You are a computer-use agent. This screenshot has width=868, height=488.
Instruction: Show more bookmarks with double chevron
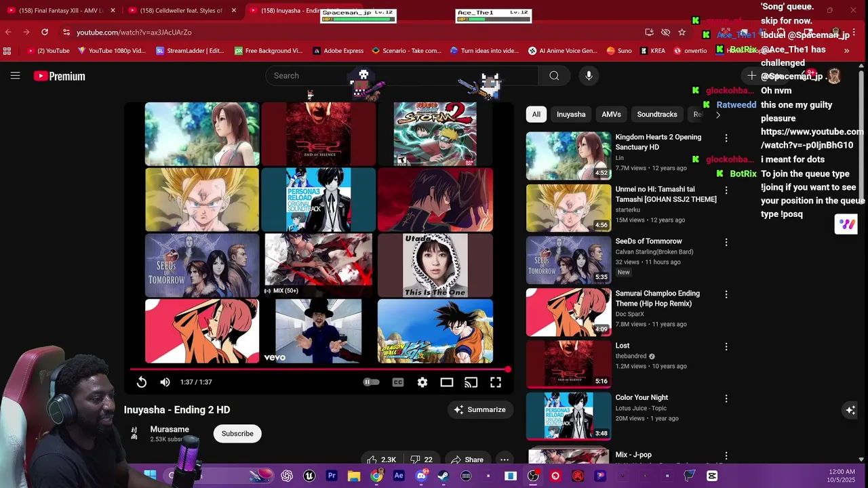pos(846,51)
